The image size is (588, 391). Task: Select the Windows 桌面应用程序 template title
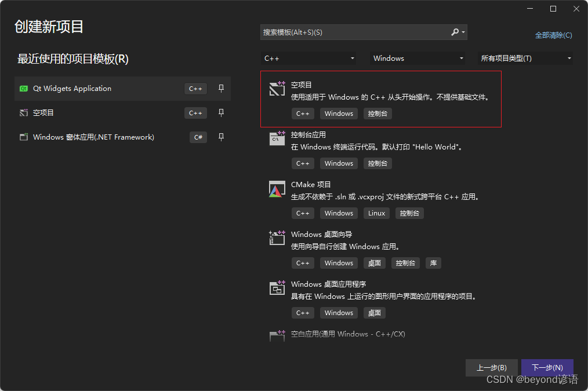pyautogui.click(x=328, y=284)
